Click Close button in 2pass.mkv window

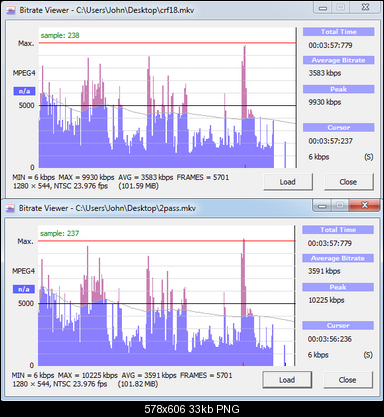click(348, 380)
